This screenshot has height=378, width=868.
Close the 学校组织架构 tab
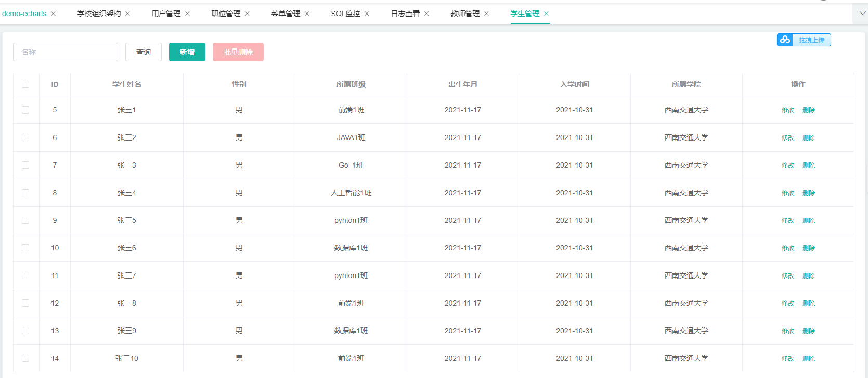[128, 14]
